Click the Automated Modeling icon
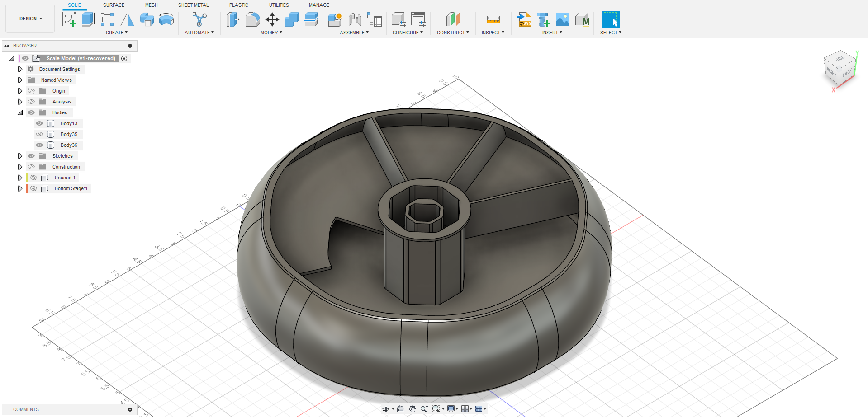 (199, 19)
